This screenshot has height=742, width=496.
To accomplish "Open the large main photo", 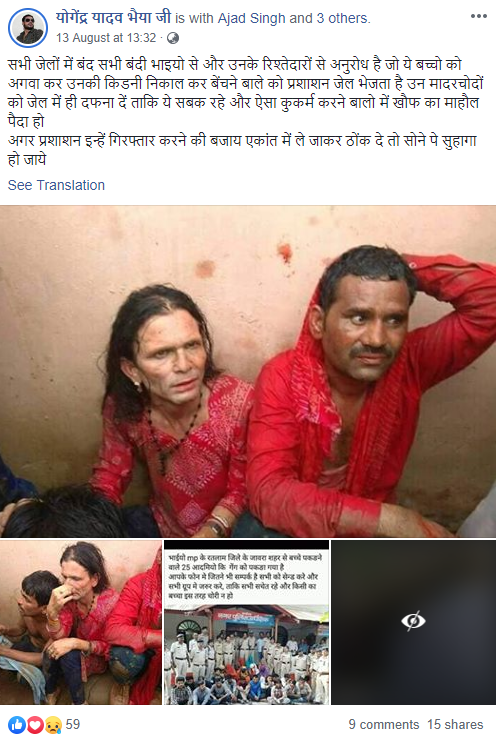I will point(248,371).
